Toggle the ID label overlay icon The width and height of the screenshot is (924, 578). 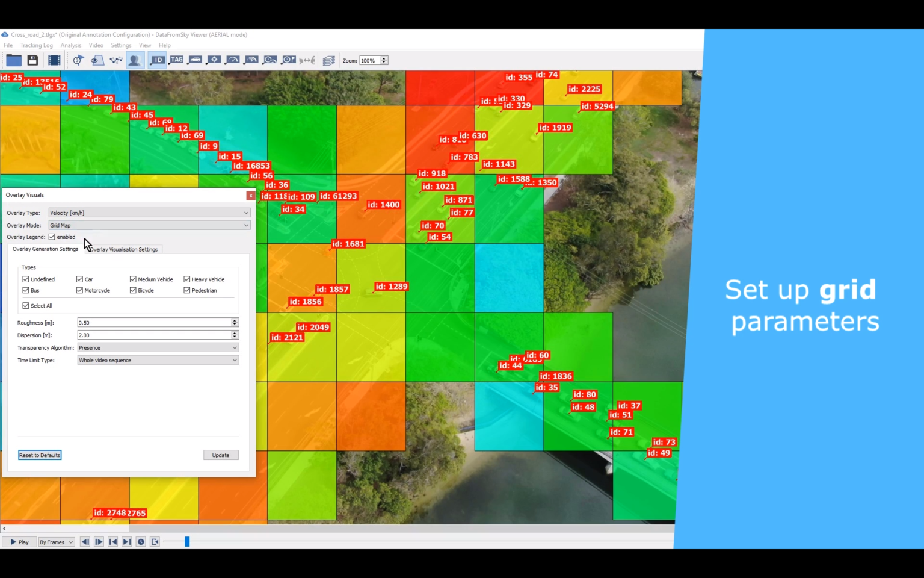[157, 60]
